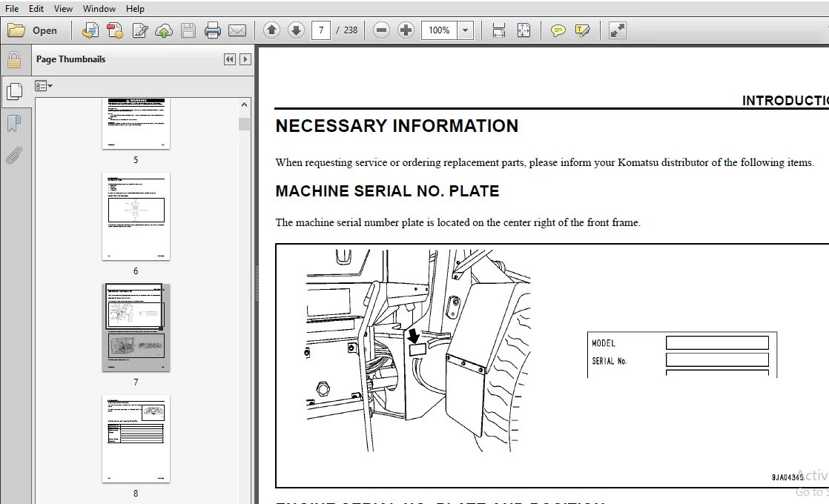Collapse the thumbnails panel double arrow
Image resolution: width=829 pixels, height=504 pixels.
pyautogui.click(x=229, y=59)
